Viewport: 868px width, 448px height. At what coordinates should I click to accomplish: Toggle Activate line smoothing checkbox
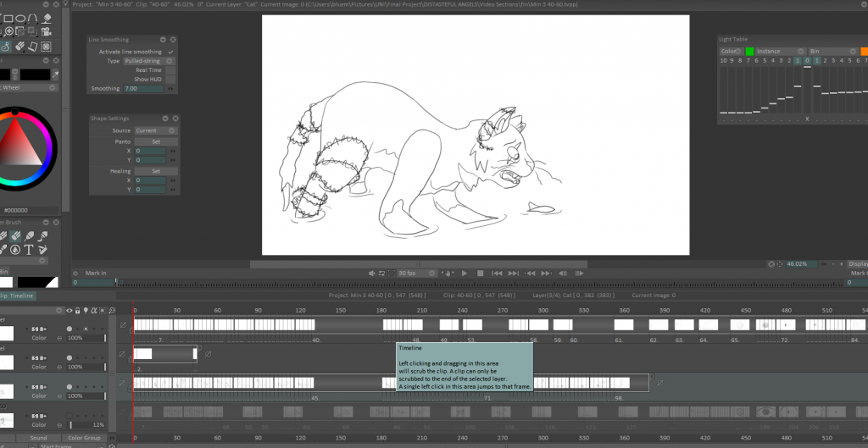click(170, 52)
